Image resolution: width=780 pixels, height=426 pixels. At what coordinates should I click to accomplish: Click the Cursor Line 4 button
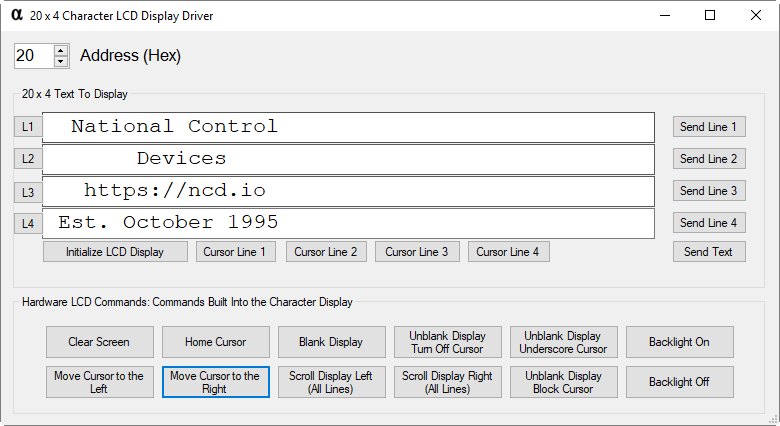point(508,252)
